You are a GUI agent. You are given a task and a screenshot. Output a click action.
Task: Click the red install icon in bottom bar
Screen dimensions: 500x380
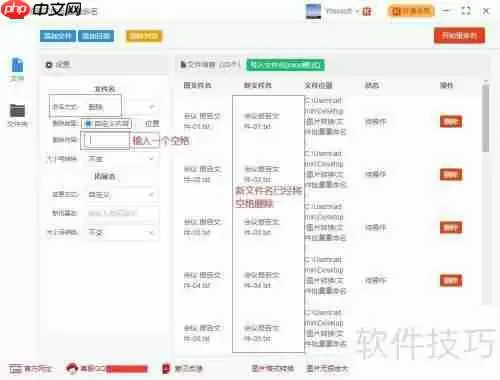[x=166, y=368]
